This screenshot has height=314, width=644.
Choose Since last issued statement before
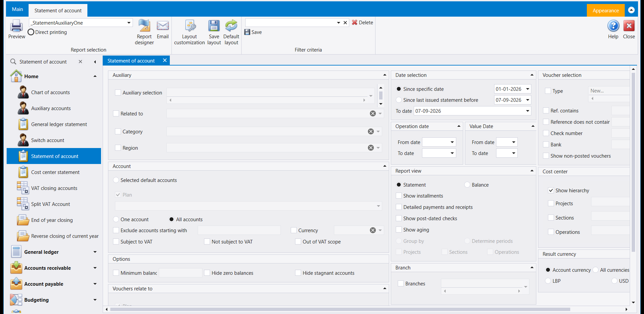point(399,100)
